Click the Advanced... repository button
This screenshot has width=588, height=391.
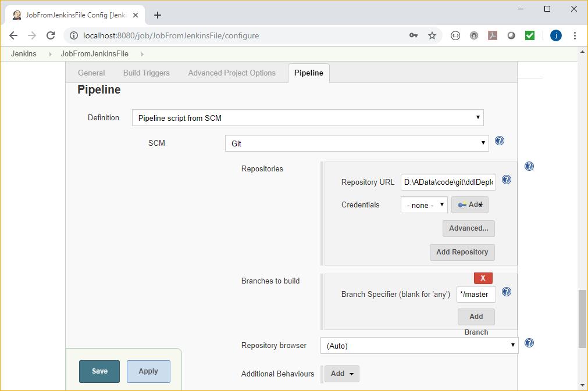469,228
